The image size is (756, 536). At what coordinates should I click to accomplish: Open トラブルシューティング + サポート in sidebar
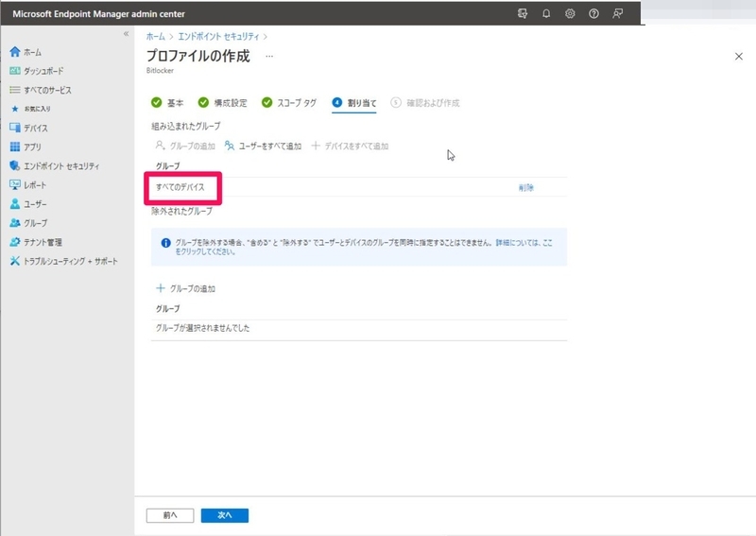(x=63, y=261)
